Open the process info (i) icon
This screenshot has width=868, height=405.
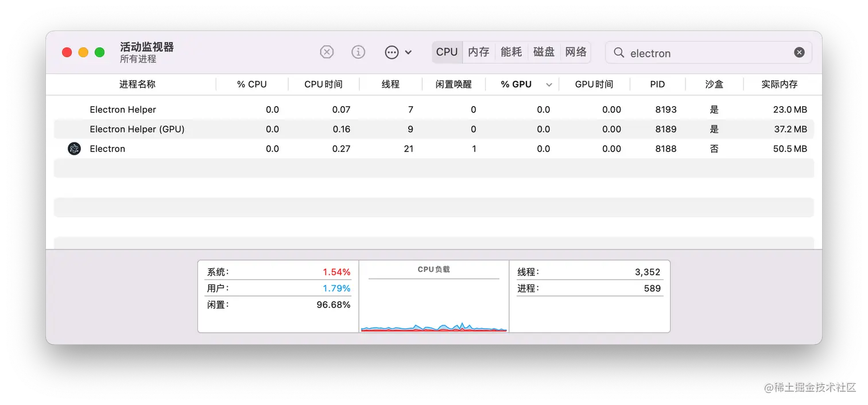(358, 52)
